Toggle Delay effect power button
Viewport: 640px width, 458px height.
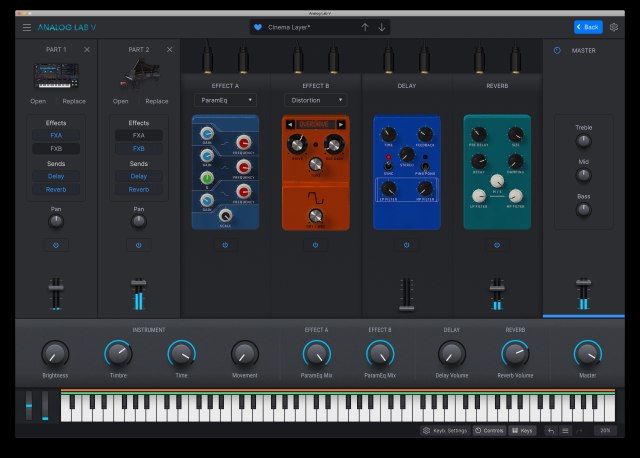(x=407, y=245)
